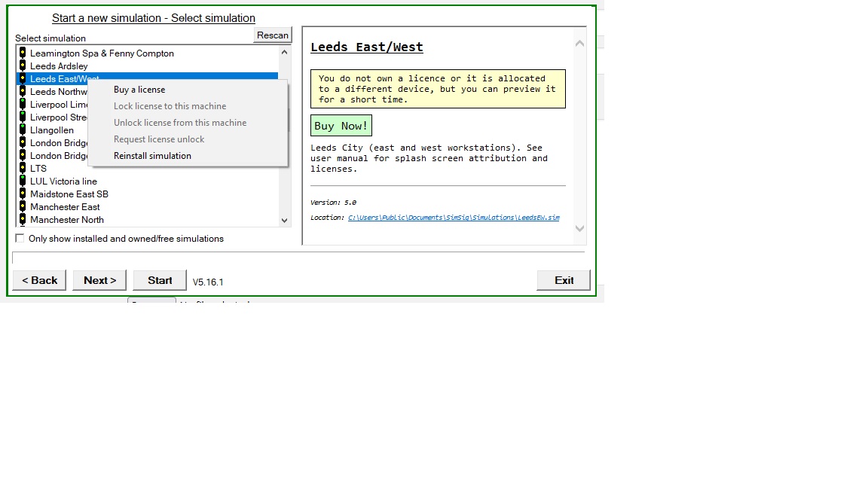The image size is (868, 488).
Task: Click the Rescan button
Action: (272, 35)
